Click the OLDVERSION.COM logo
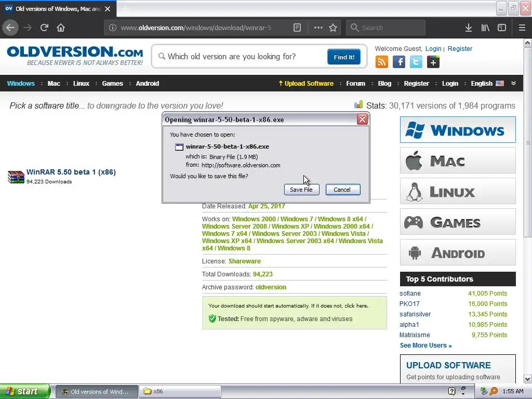 tap(75, 56)
